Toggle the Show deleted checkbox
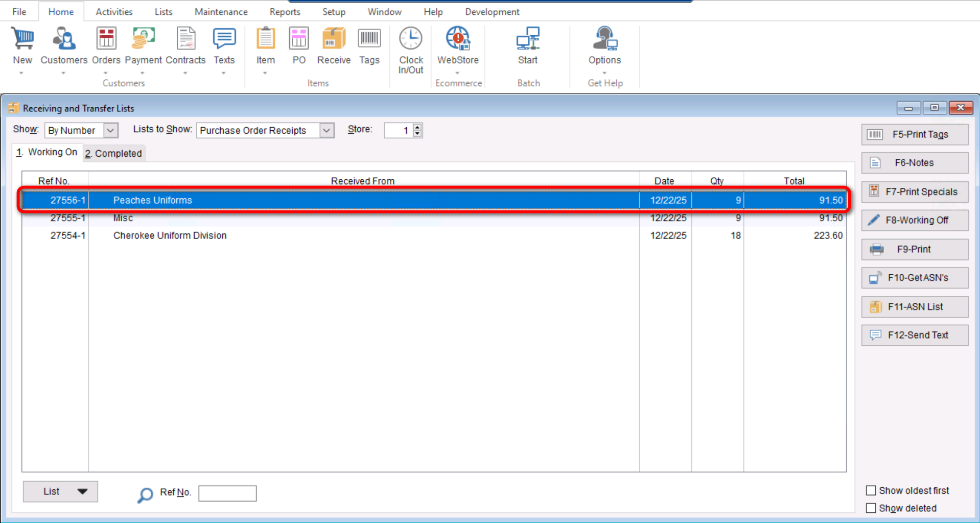 pyautogui.click(x=871, y=508)
